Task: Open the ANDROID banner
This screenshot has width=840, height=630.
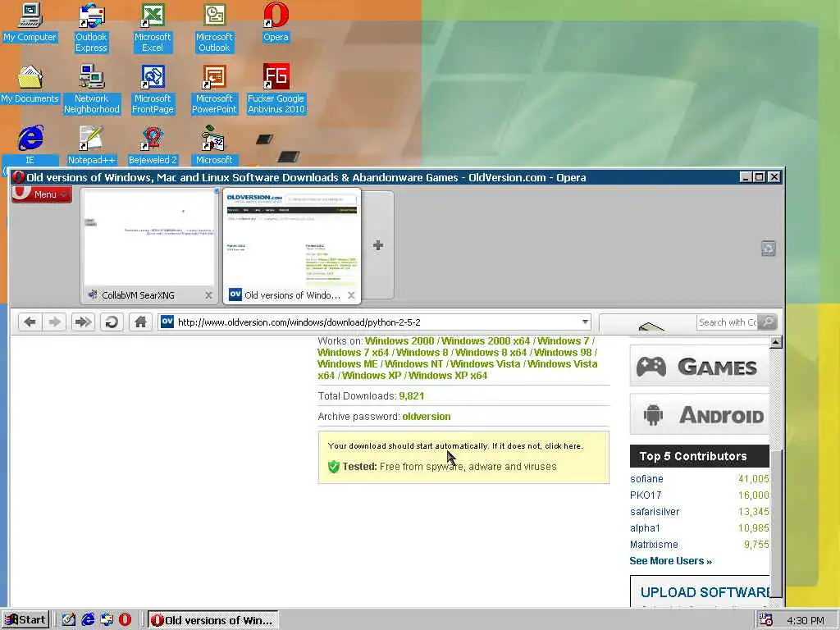Action: pos(700,414)
